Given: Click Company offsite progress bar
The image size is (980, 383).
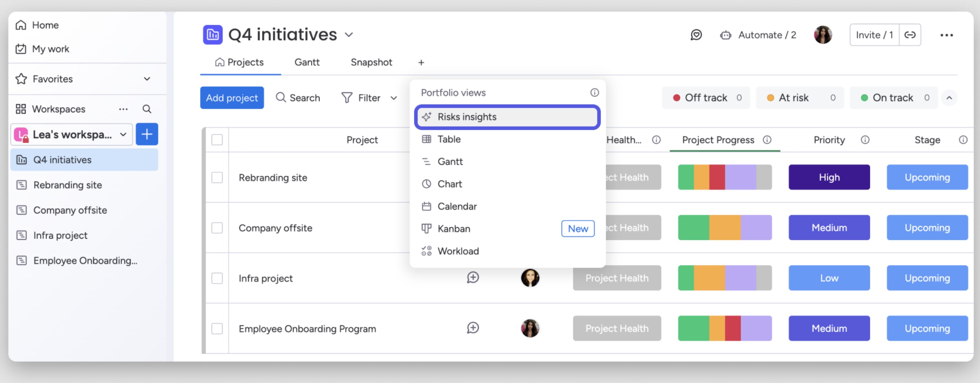Looking at the screenshot, I should click(x=725, y=228).
